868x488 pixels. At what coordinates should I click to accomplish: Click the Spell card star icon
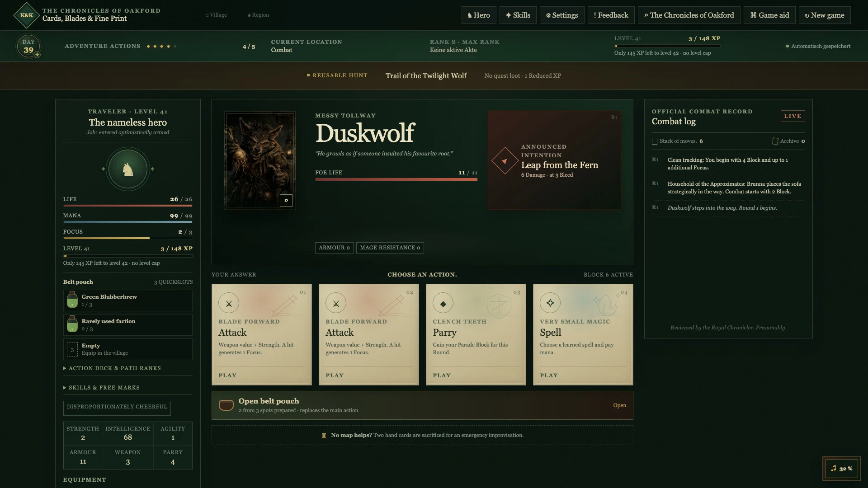[550, 303]
